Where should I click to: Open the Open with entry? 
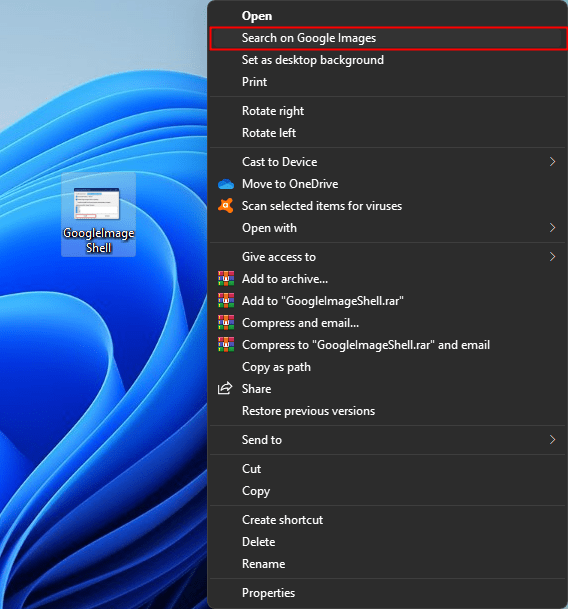tap(387, 228)
